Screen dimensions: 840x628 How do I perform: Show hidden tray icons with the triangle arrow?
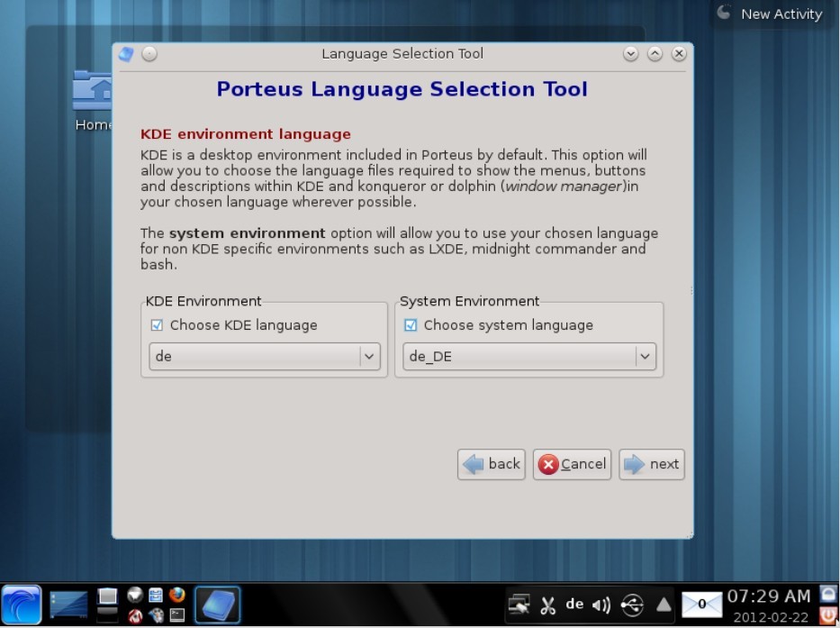click(664, 605)
